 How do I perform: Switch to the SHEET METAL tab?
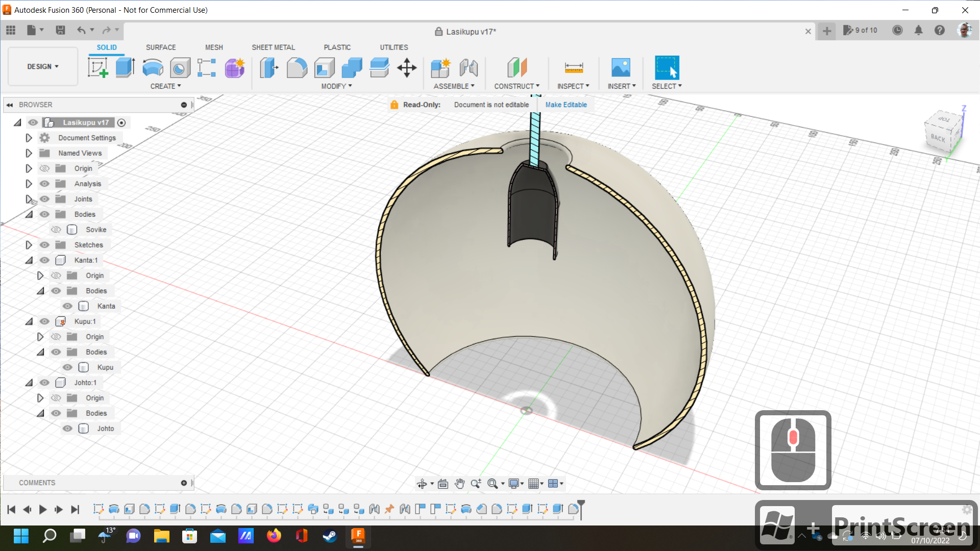pyautogui.click(x=273, y=47)
